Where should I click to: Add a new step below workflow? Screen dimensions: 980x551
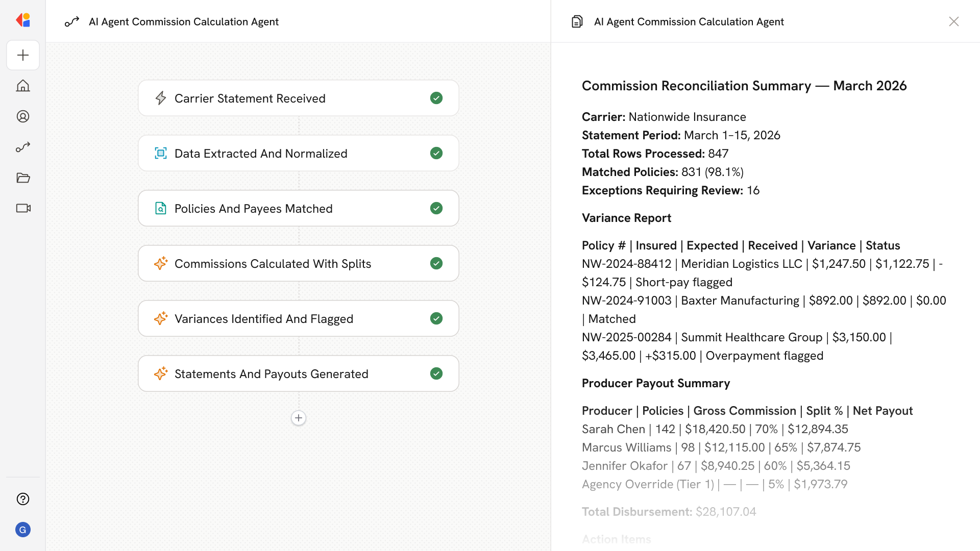pyautogui.click(x=299, y=418)
